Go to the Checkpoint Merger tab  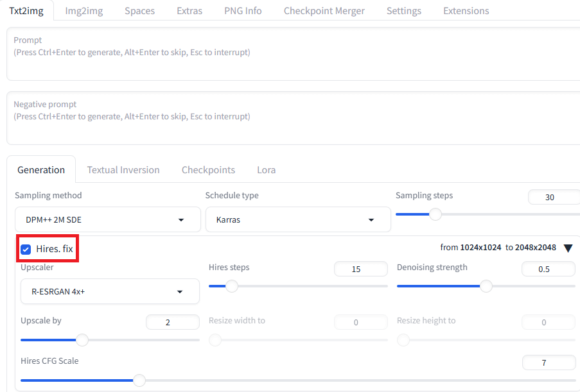[324, 11]
